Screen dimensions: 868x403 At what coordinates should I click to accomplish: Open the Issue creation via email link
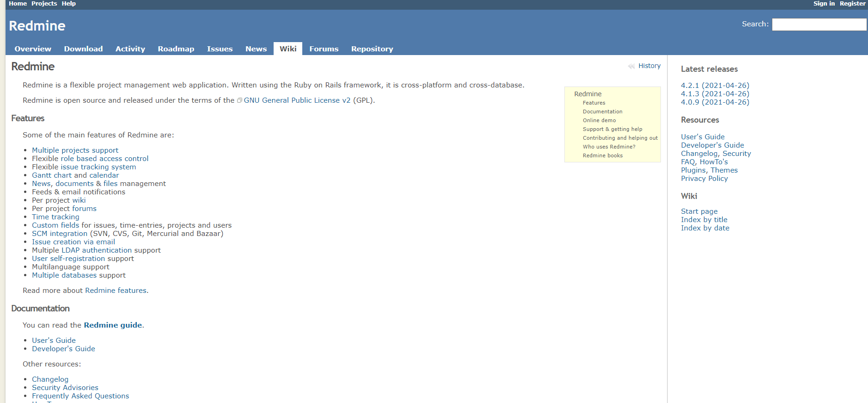coord(73,242)
